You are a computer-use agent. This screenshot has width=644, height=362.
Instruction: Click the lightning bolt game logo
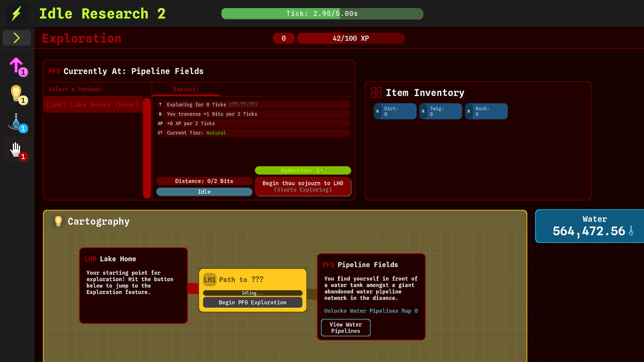click(16, 13)
